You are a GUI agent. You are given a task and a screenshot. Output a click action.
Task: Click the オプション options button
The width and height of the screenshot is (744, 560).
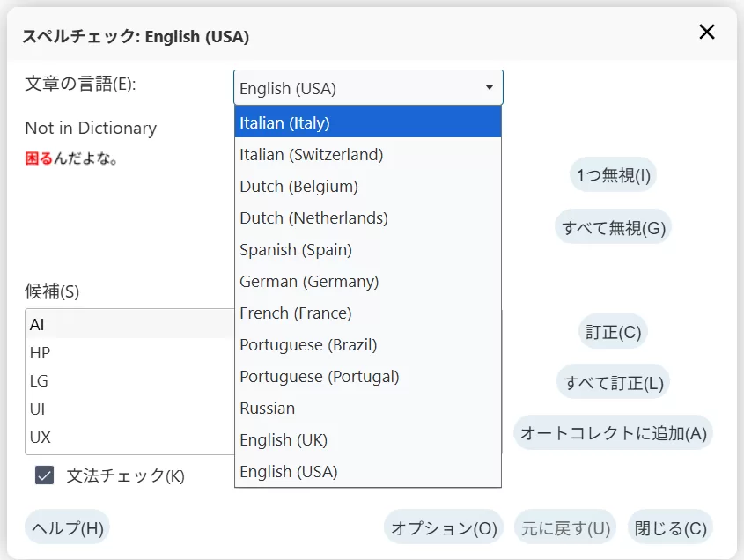tap(443, 527)
